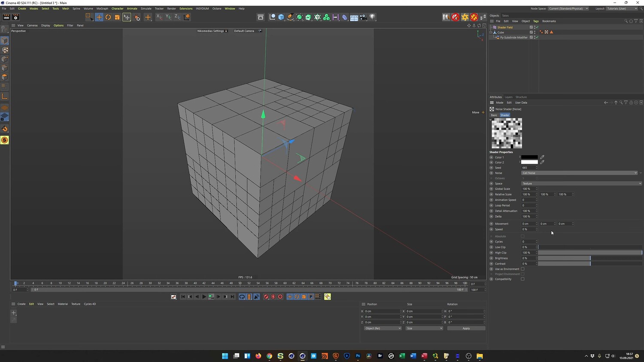
Task: Click the white Color 2 swatch
Action: coord(529,162)
